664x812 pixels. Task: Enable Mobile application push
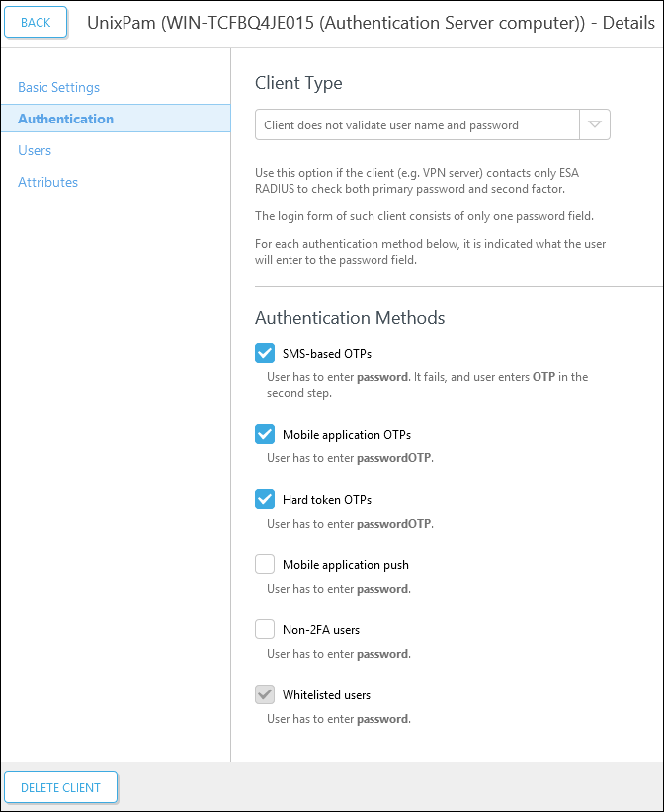pyautogui.click(x=264, y=563)
